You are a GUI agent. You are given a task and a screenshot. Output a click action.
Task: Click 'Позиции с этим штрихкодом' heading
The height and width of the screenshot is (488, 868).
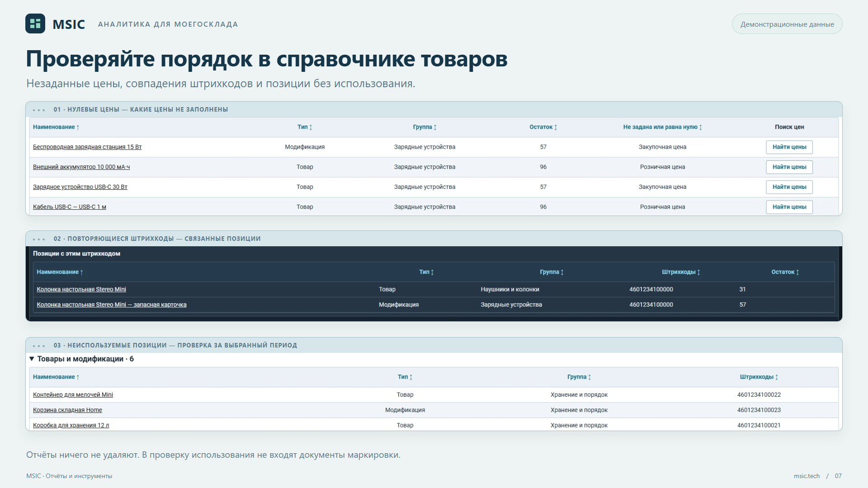click(x=76, y=253)
